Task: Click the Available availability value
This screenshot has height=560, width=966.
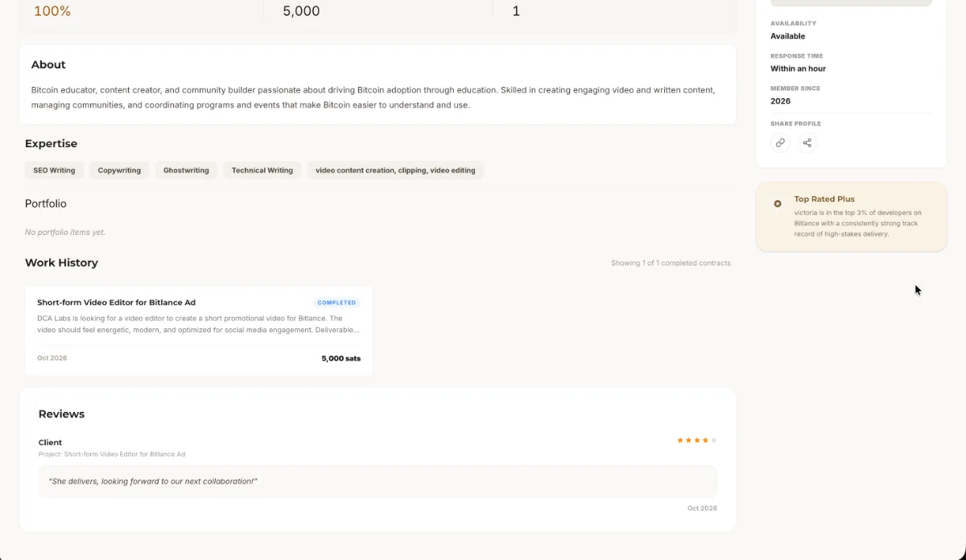Action: 787,36
